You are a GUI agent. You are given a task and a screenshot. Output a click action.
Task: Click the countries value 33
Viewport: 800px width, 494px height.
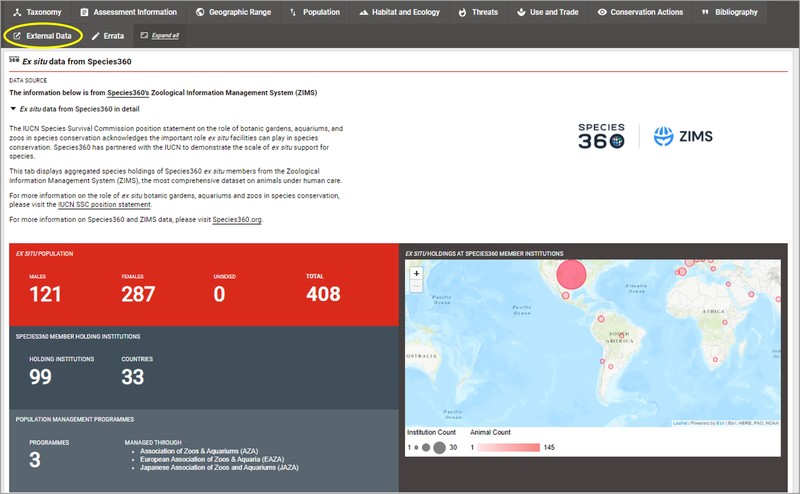133,377
